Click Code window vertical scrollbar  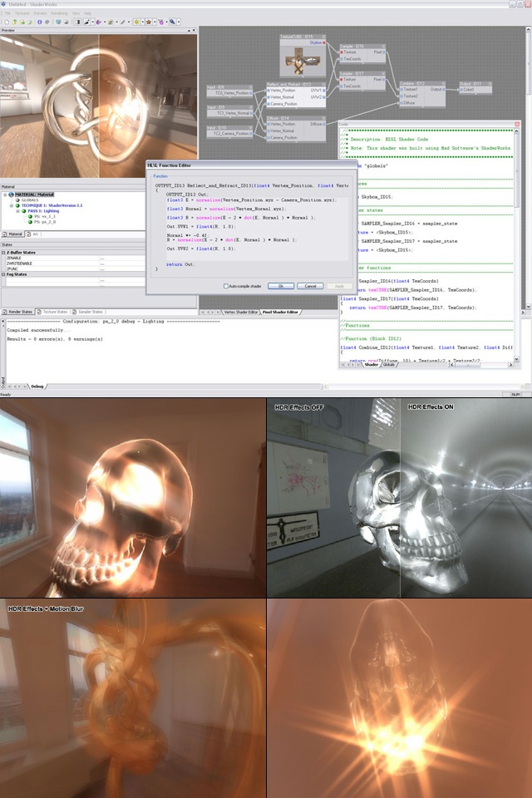[x=517, y=244]
